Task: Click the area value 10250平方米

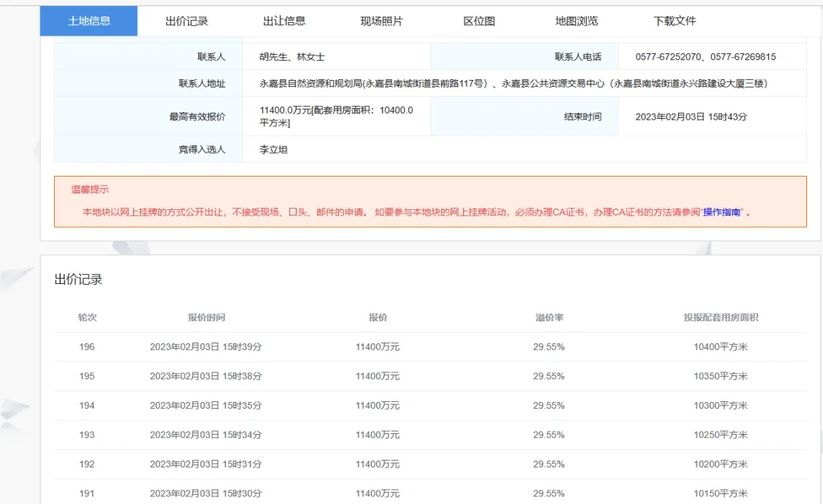Action: click(721, 435)
